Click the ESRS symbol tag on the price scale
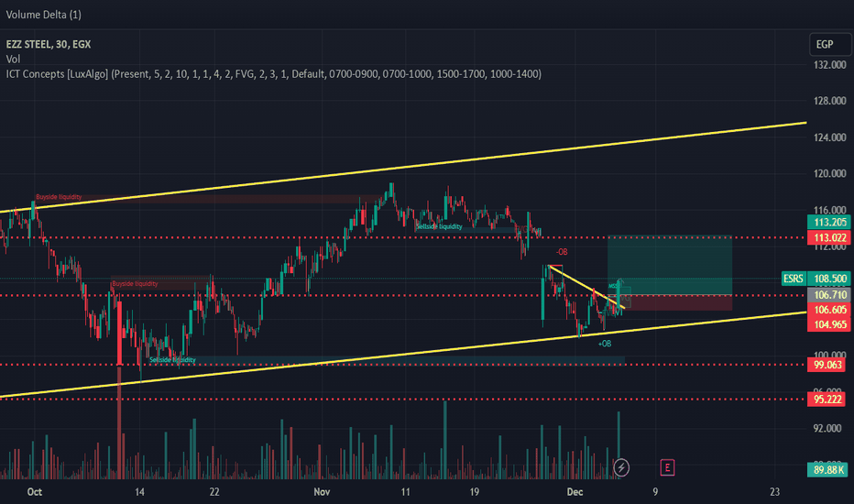 coord(793,279)
